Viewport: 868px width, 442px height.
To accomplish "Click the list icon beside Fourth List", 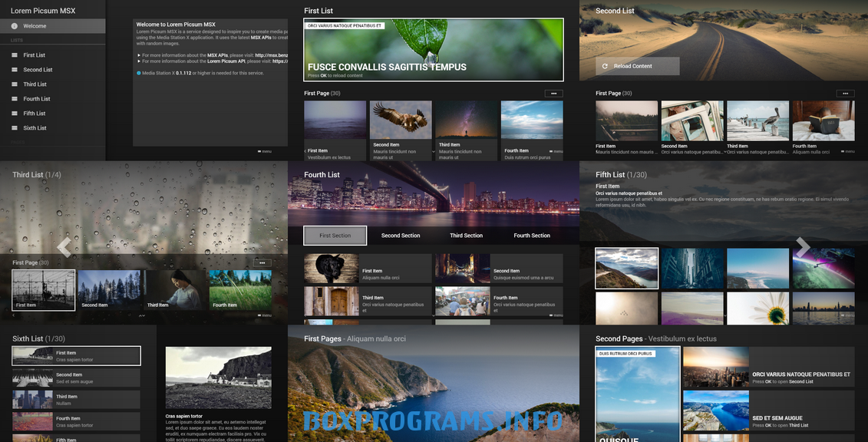I will pyautogui.click(x=14, y=99).
